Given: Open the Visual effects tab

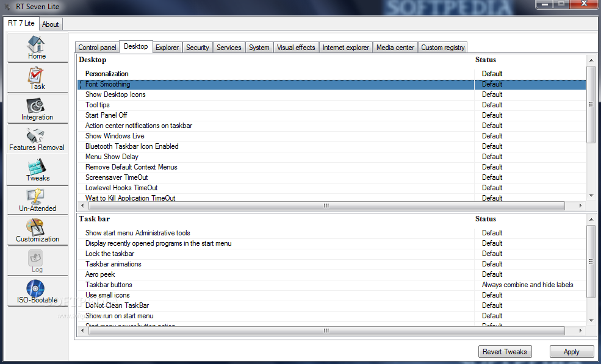Looking at the screenshot, I should (296, 47).
